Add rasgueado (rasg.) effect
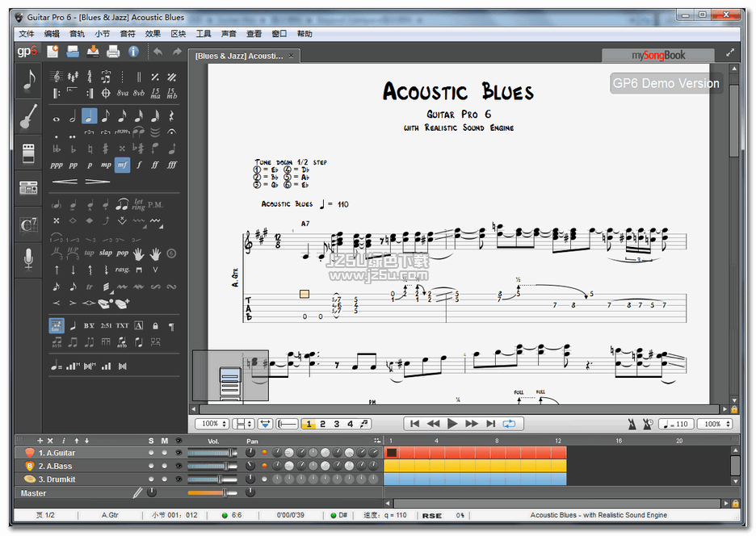This screenshot has width=756, height=536. coord(122,270)
